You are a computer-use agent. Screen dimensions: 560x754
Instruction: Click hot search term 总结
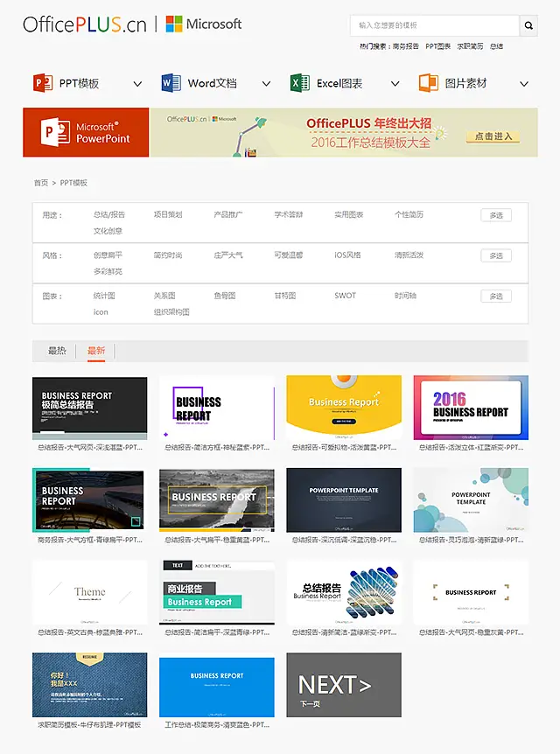click(x=496, y=46)
